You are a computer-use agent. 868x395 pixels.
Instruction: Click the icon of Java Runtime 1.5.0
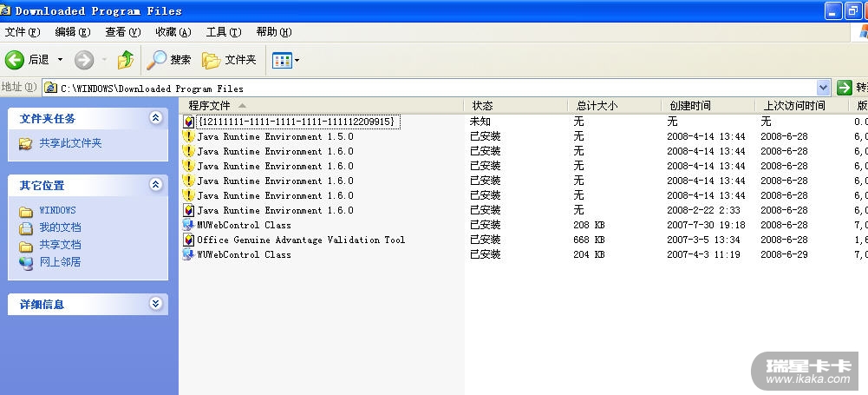coord(189,136)
